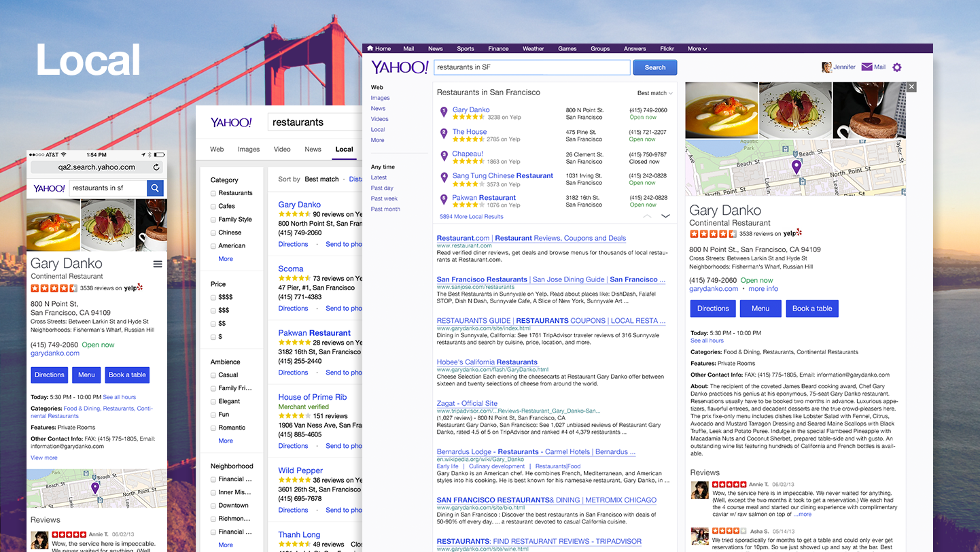Expand More under Ambience filters
The height and width of the screenshot is (552, 980).
pos(226,441)
